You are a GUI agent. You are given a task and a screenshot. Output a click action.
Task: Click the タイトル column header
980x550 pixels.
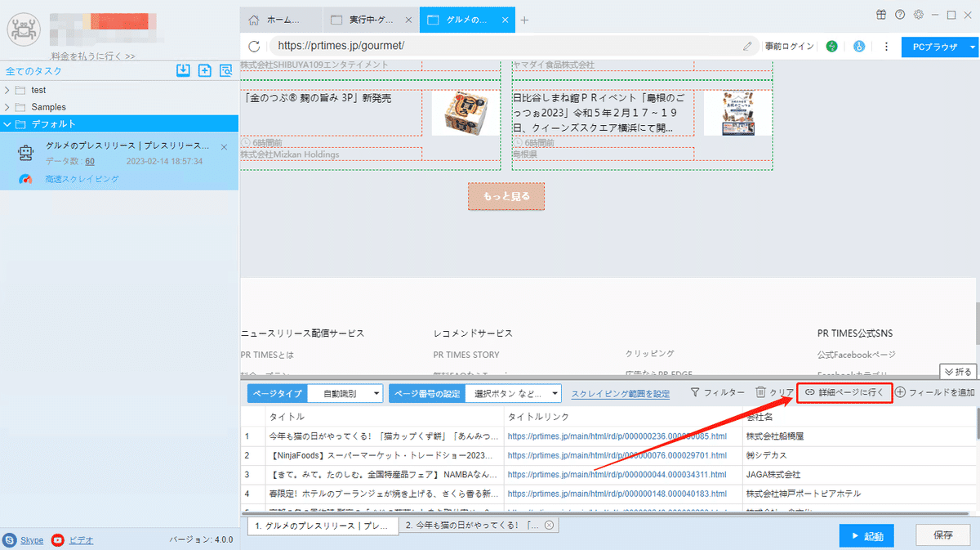[287, 417]
